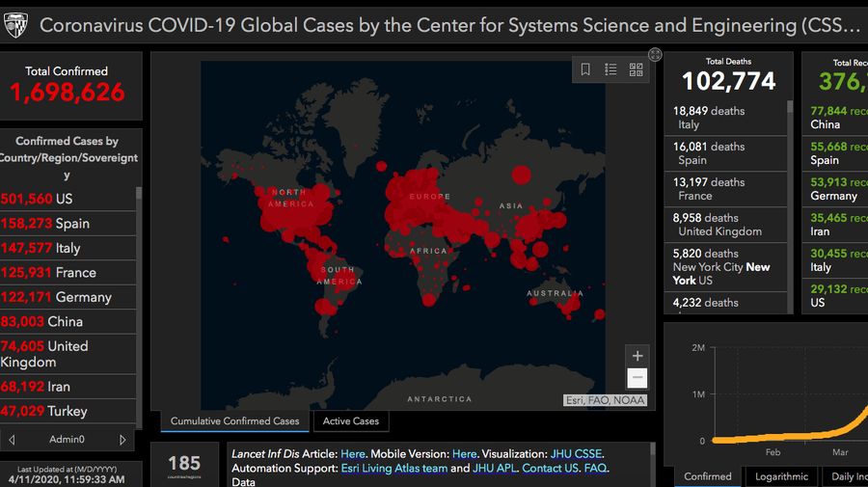Go to next Admin level with right arrow
The width and height of the screenshot is (868, 487).
pos(122,440)
